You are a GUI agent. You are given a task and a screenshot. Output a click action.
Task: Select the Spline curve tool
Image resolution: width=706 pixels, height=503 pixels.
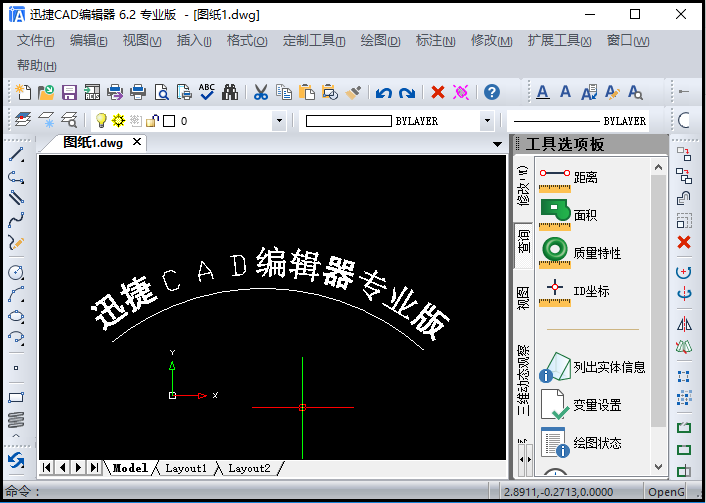click(x=16, y=220)
